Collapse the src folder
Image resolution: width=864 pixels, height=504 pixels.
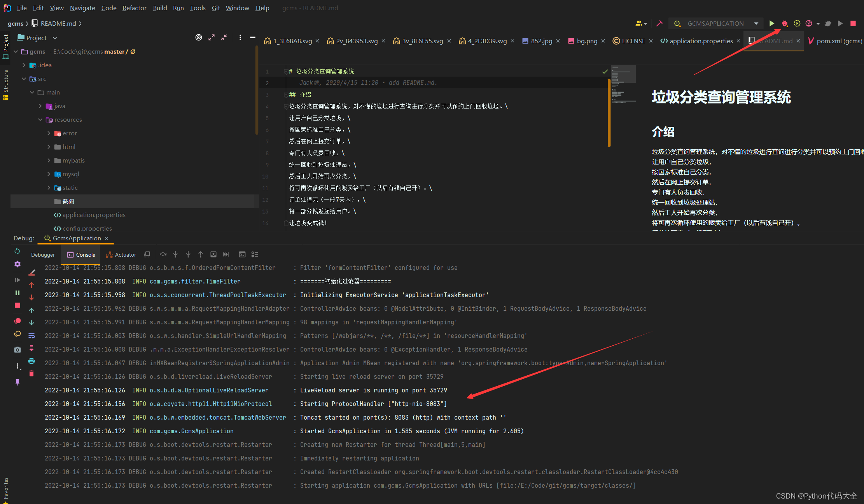24,79
